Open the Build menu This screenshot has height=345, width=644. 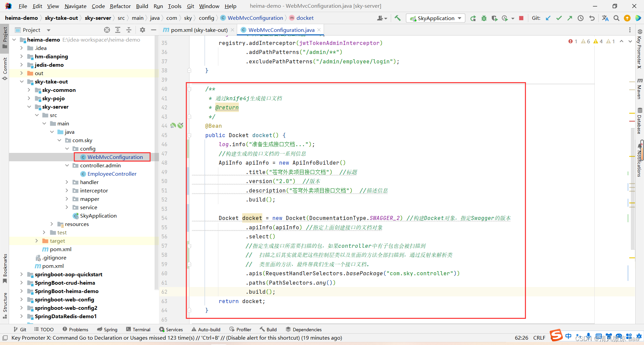pos(142,6)
